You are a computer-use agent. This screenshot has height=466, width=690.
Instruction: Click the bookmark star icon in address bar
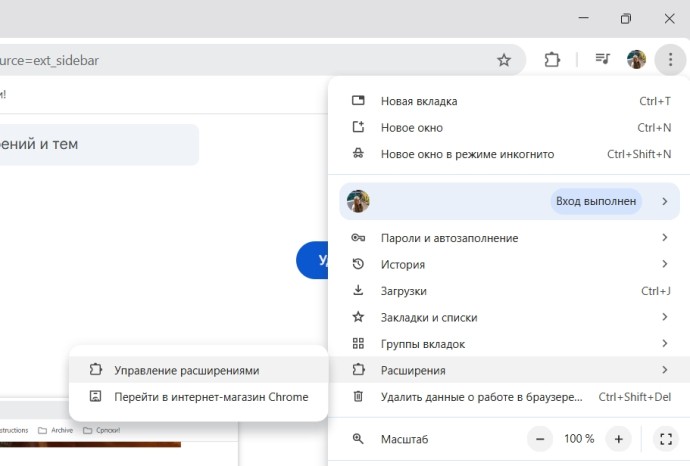(504, 60)
